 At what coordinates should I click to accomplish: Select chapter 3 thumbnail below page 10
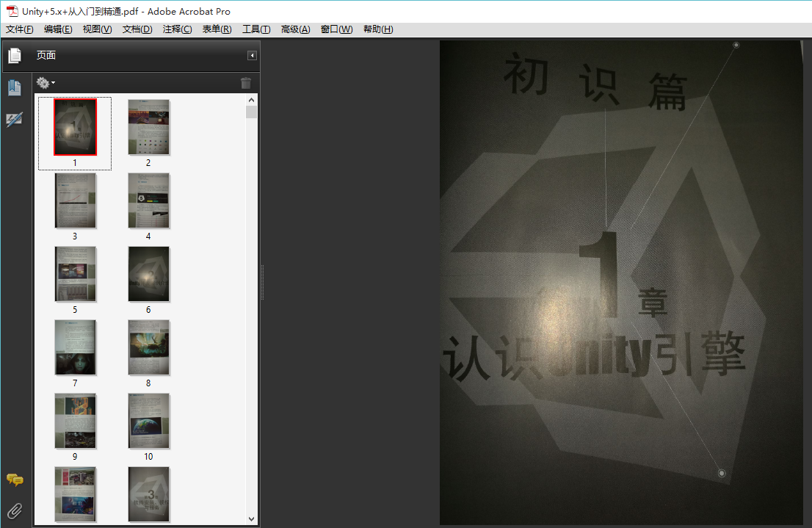148,494
